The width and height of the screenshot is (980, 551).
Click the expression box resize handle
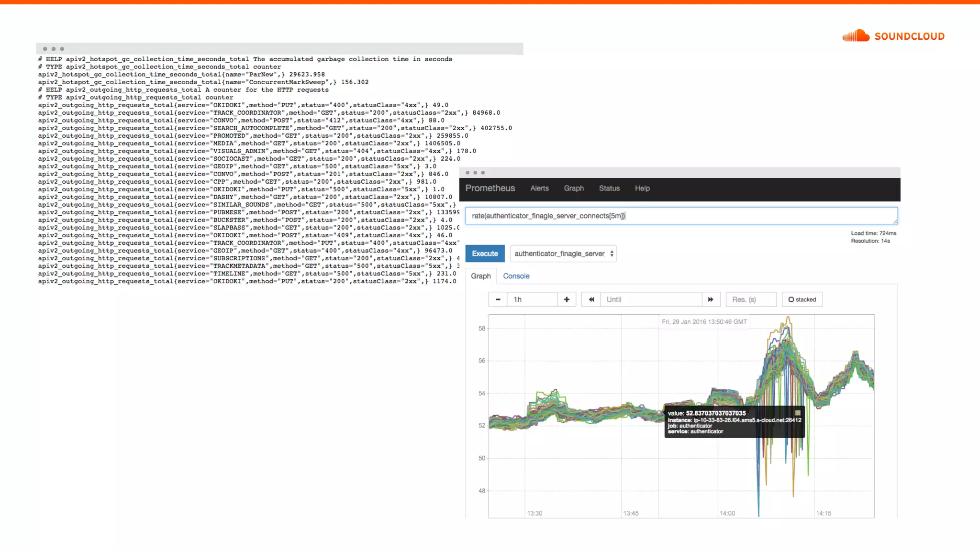tap(895, 221)
